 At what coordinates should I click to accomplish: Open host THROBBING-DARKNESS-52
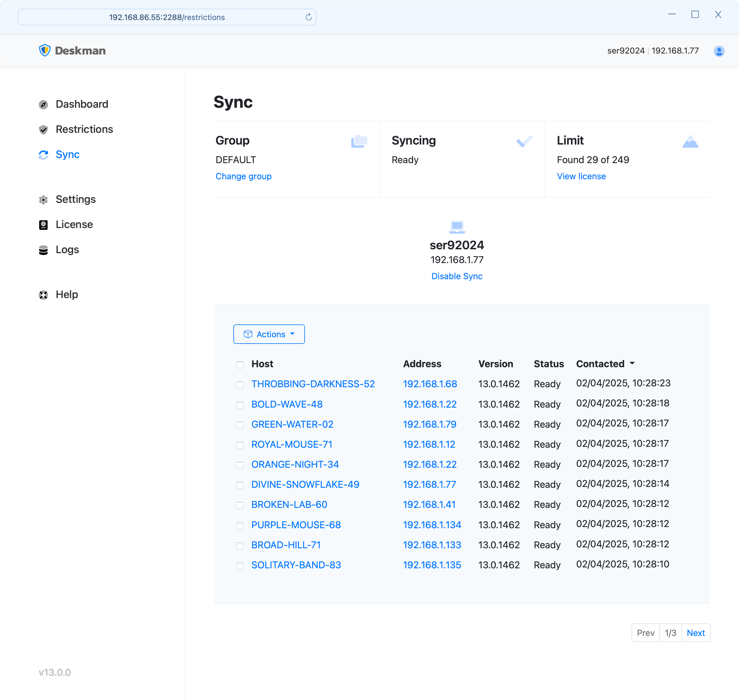(x=313, y=384)
